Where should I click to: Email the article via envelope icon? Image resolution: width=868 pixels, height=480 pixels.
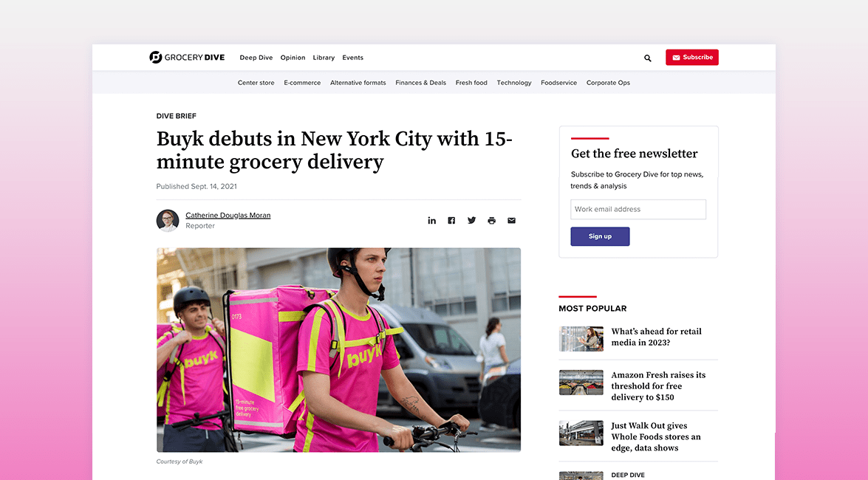[x=511, y=220]
